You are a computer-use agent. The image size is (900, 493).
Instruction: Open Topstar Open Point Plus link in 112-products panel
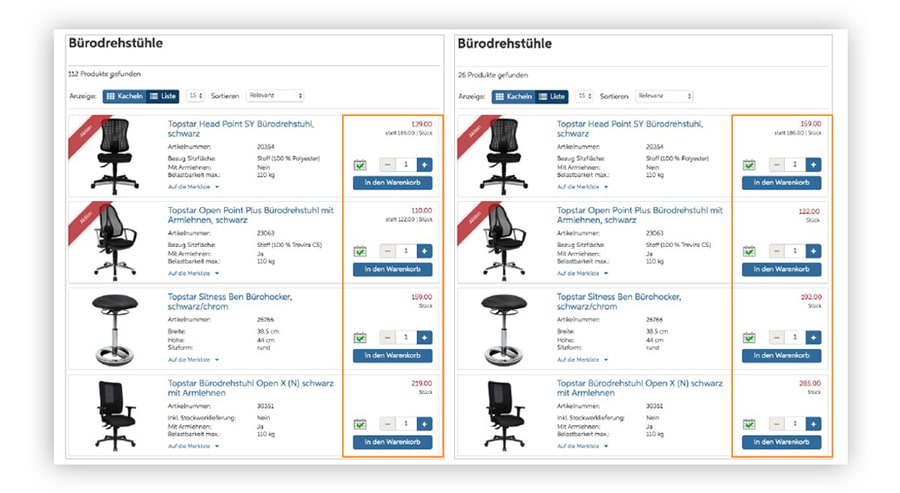[x=251, y=215]
